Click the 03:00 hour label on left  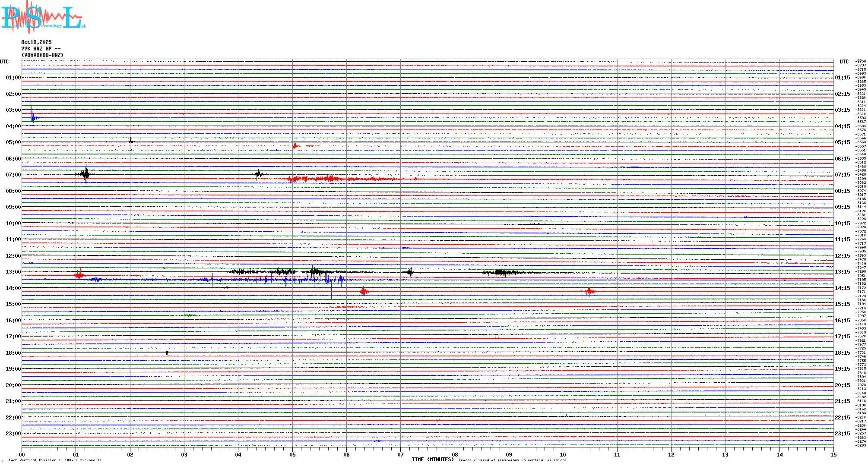13,110
